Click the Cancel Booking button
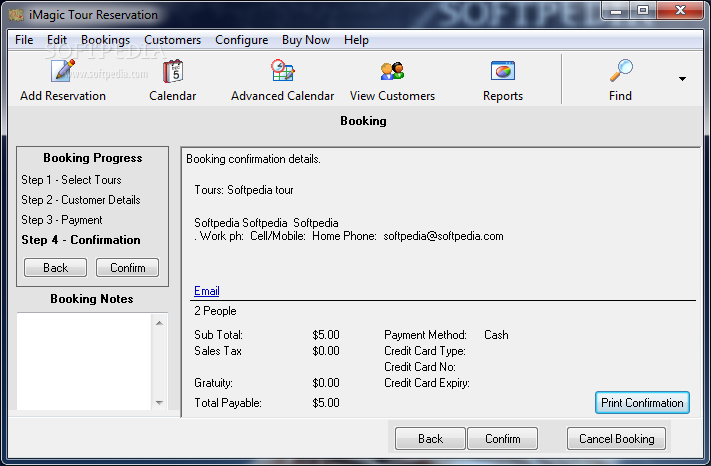Viewport: 711px width, 466px height. click(x=616, y=439)
